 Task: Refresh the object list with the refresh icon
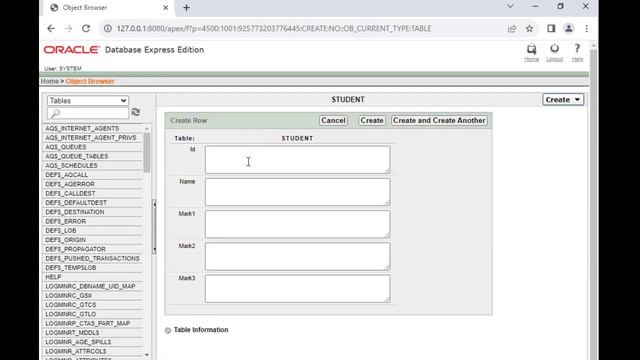pyautogui.click(x=136, y=112)
